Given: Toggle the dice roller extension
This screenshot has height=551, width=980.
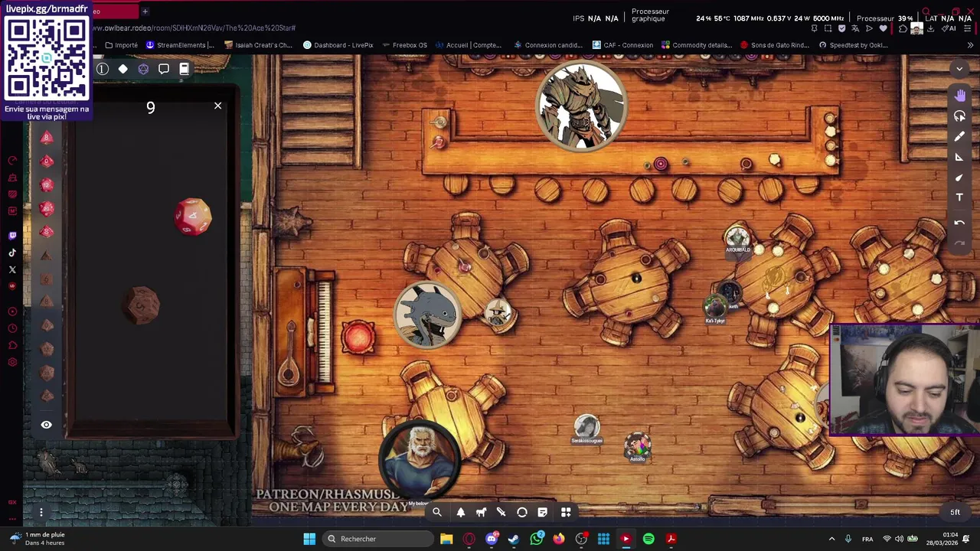Looking at the screenshot, I should [x=143, y=69].
